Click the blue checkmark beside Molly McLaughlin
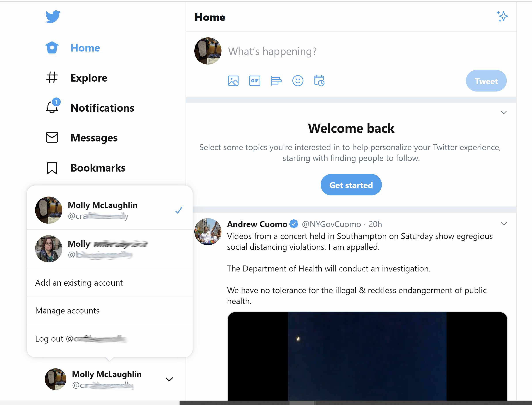Viewport: 532px width, 405px height. click(179, 210)
